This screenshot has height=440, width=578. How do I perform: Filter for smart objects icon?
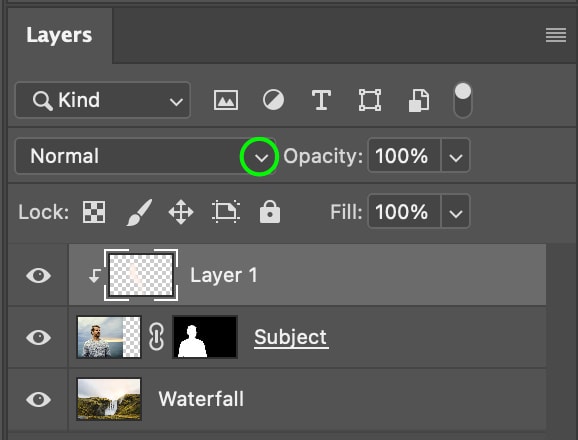click(x=419, y=100)
